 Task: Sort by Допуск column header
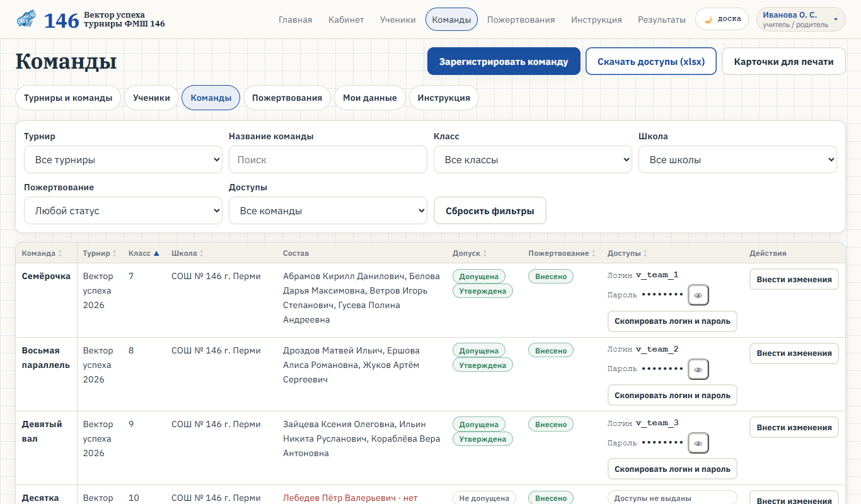point(470,253)
